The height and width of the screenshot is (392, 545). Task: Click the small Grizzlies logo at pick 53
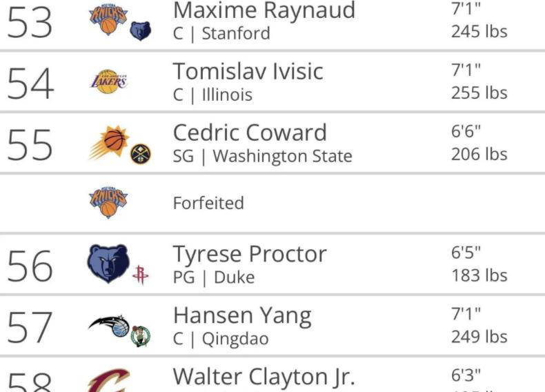coord(141,30)
